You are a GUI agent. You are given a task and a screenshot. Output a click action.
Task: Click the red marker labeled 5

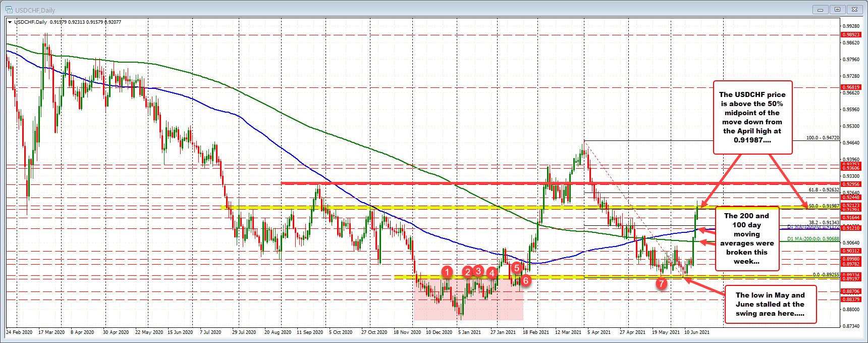[x=516, y=268]
